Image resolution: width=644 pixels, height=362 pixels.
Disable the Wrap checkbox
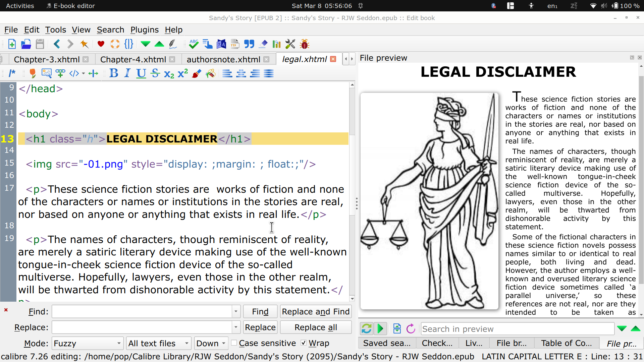[x=304, y=343]
